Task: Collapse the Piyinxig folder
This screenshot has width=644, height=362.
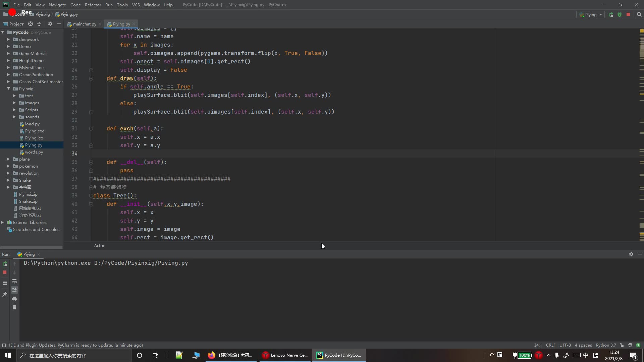Action: pos(8,89)
